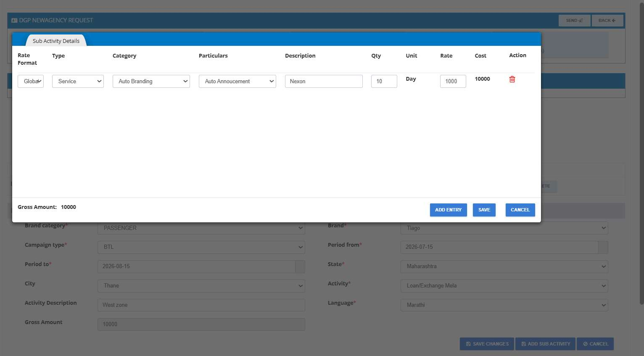Click the Qty field showing 10
The height and width of the screenshot is (356, 644).
384,81
